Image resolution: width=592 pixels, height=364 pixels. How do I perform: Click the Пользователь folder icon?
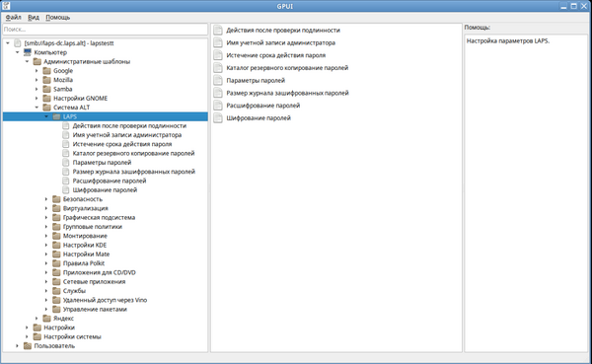click(28, 346)
